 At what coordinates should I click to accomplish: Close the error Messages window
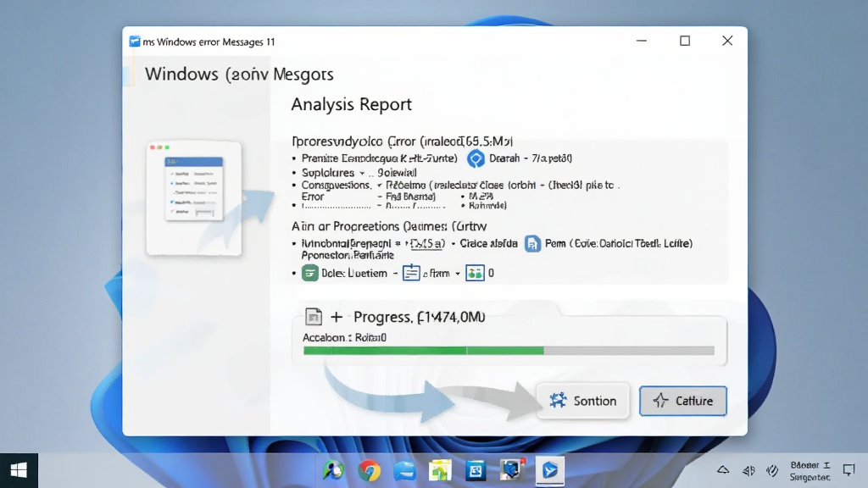(x=727, y=41)
